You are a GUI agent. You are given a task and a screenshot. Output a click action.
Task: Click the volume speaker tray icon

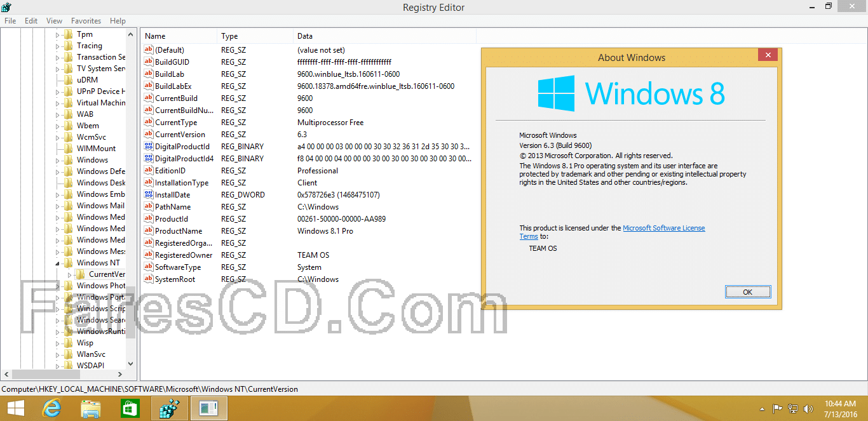[x=808, y=409]
